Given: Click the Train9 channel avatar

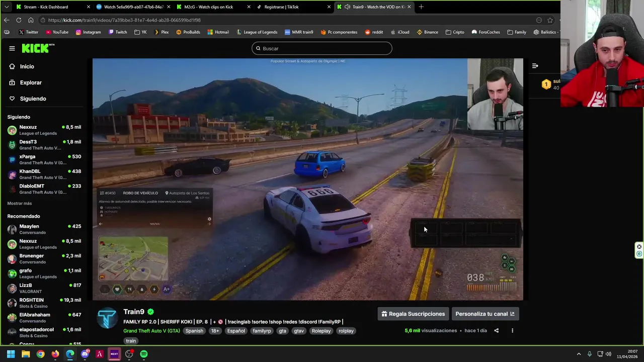Looking at the screenshot, I should pyautogui.click(x=107, y=318).
